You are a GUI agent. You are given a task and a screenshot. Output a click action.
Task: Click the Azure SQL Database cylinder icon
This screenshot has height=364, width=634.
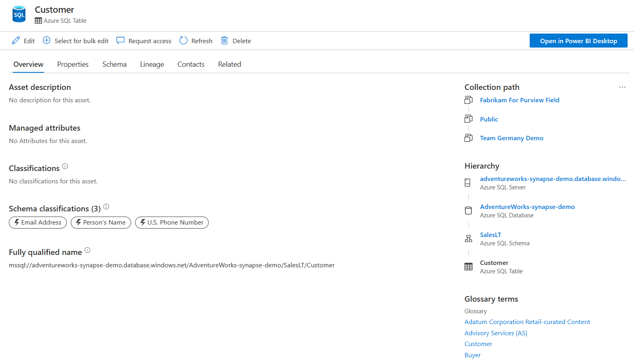[468, 211]
